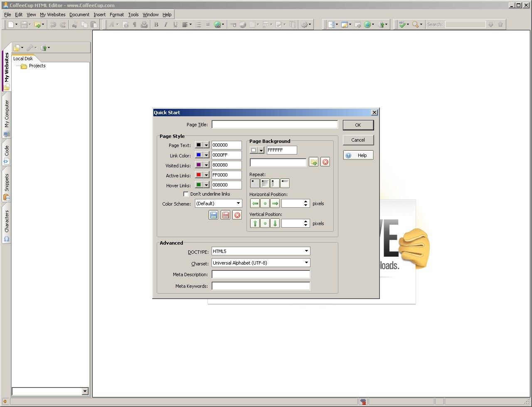Select the first background Repeat option

point(255,183)
